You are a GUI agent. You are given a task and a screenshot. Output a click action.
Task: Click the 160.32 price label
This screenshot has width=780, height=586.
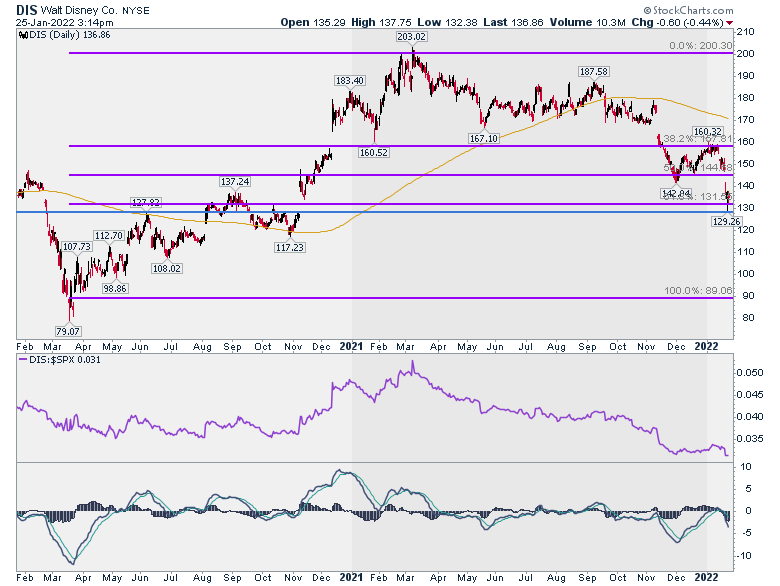tap(708, 132)
